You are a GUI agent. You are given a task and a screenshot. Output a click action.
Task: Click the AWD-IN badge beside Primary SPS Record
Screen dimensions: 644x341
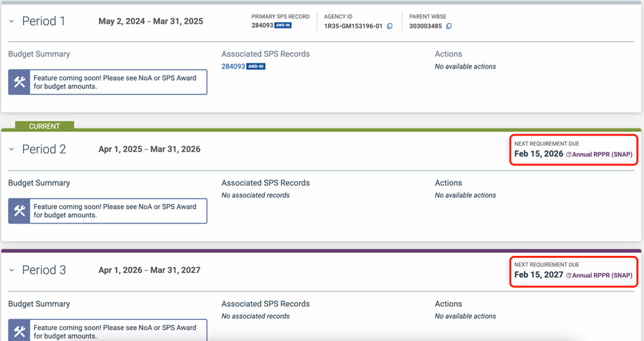pyautogui.click(x=283, y=26)
